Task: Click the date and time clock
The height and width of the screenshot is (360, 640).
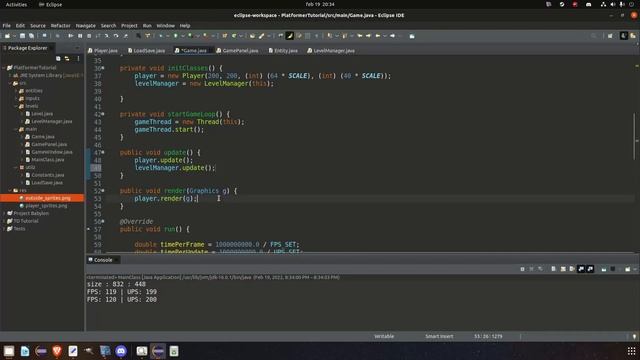Action: point(320,4)
